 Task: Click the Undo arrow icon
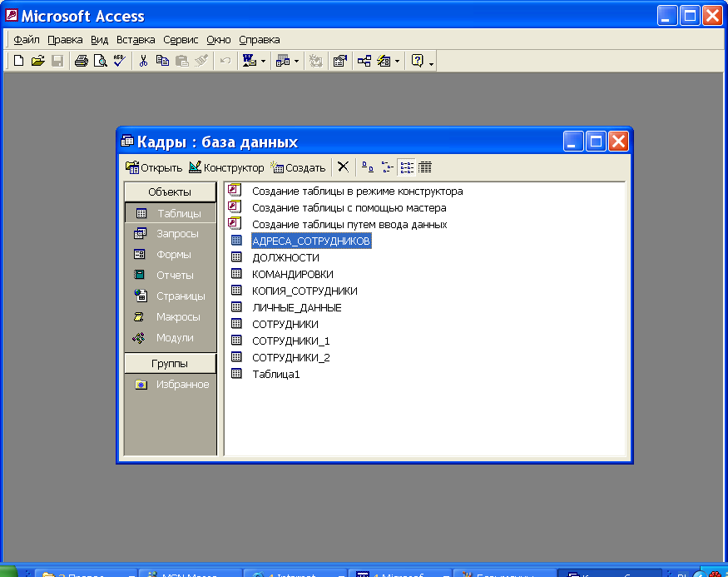[x=225, y=61]
